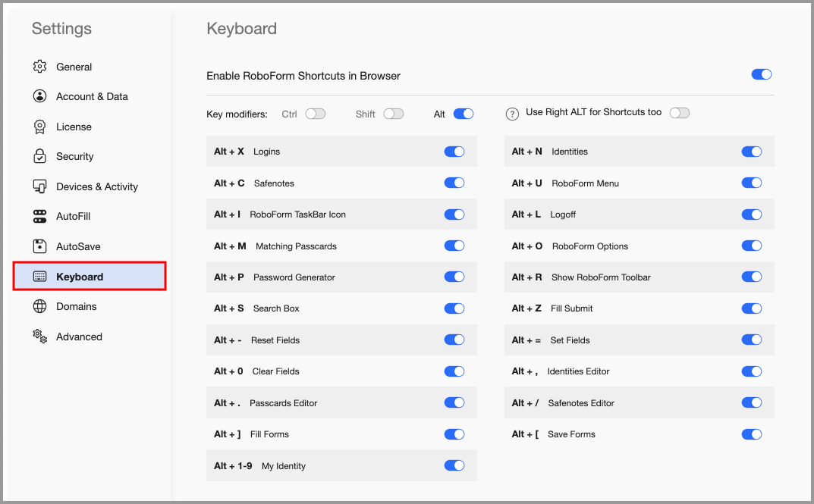Disable RoboForm Shortcuts in Browser toggle
Screen dimensions: 814x504
point(762,75)
